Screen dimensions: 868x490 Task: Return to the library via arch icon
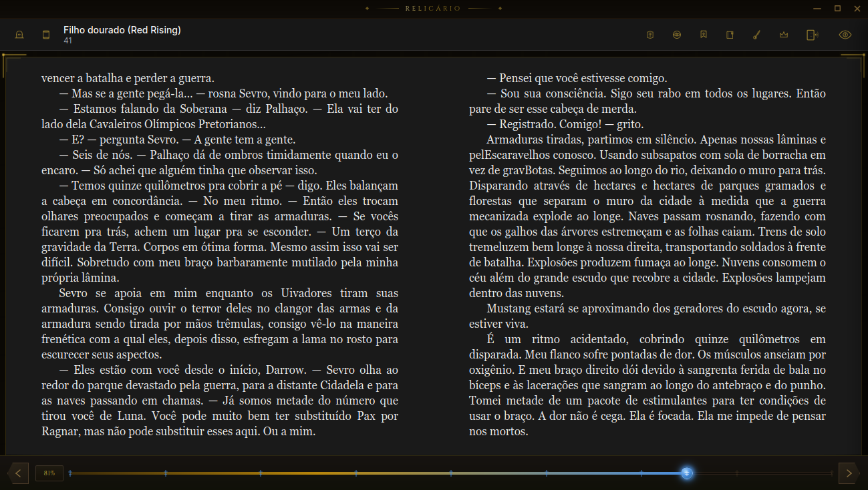pos(19,35)
